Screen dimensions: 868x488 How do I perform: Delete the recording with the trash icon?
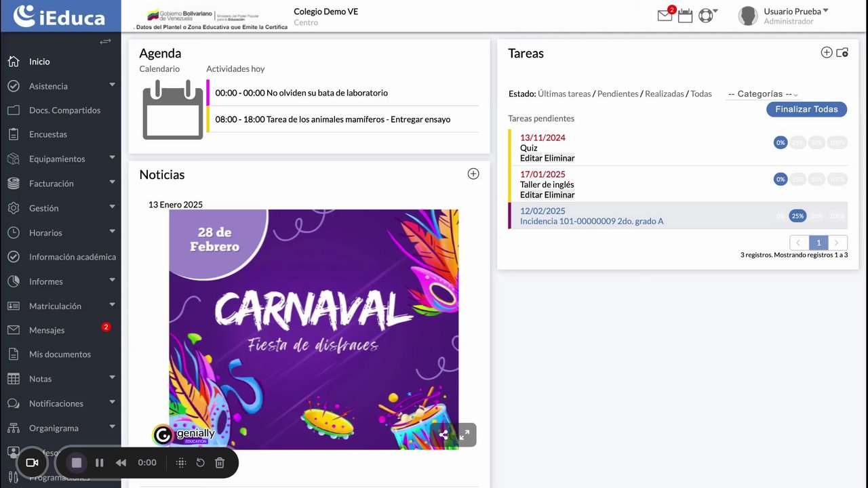(x=220, y=462)
